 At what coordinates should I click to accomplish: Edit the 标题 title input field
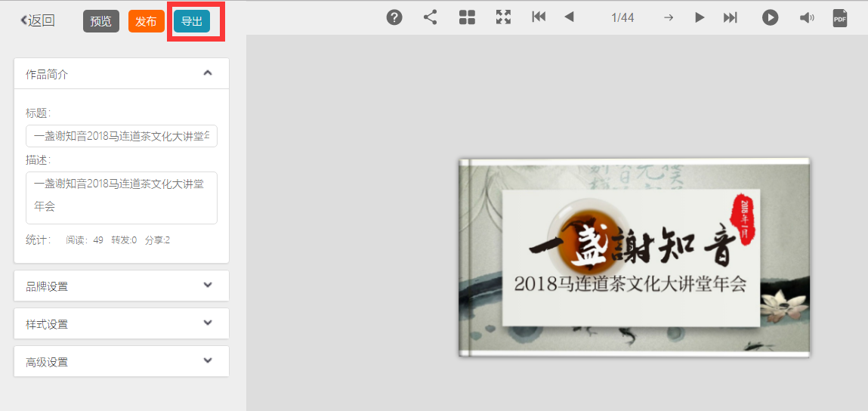tap(121, 136)
